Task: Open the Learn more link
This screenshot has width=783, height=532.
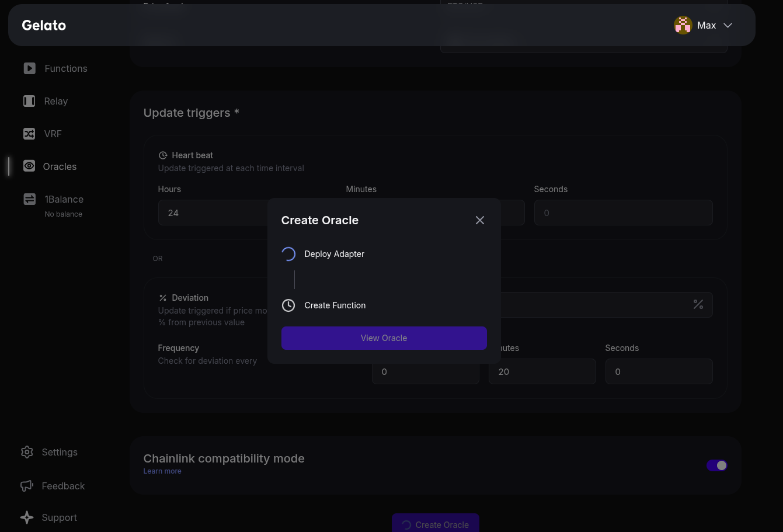Action: (162, 471)
